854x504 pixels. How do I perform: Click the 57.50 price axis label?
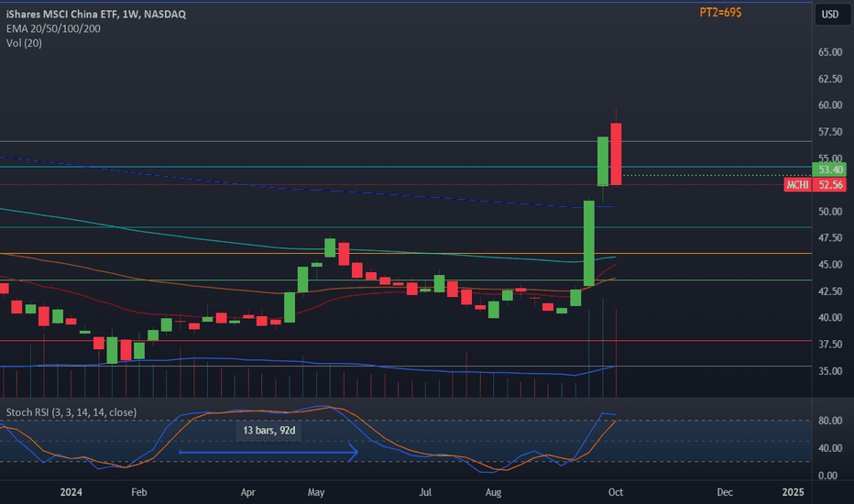click(x=830, y=132)
